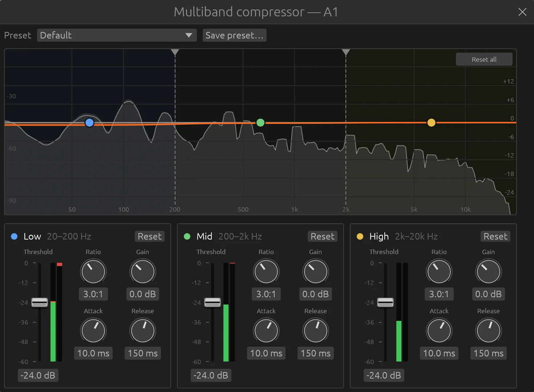This screenshot has width=534, height=392.
Task: Click the 2k crossover marker triangle
Action: tap(346, 52)
